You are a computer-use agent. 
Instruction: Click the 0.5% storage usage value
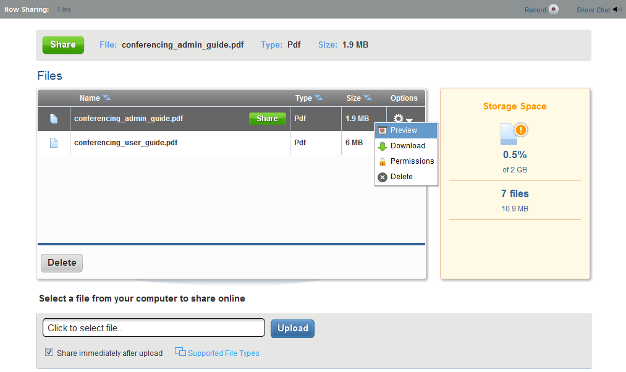coord(515,155)
